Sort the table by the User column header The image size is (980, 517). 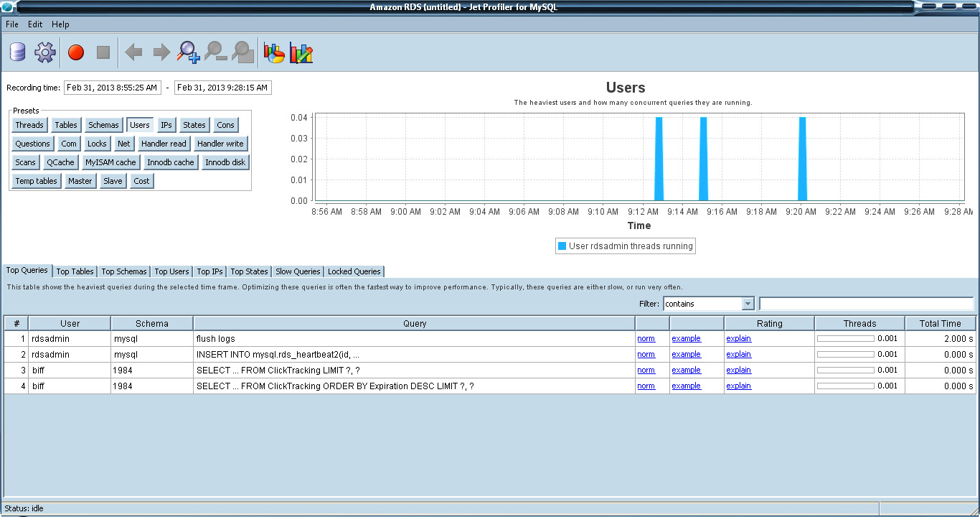point(70,324)
